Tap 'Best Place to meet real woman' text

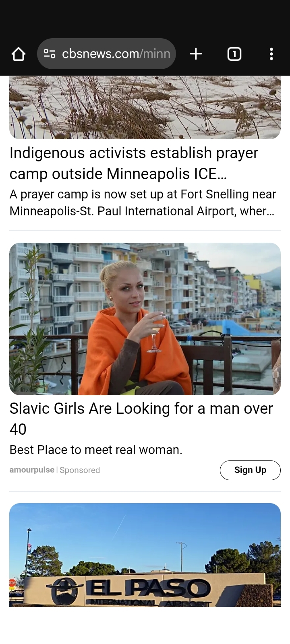[96, 450]
